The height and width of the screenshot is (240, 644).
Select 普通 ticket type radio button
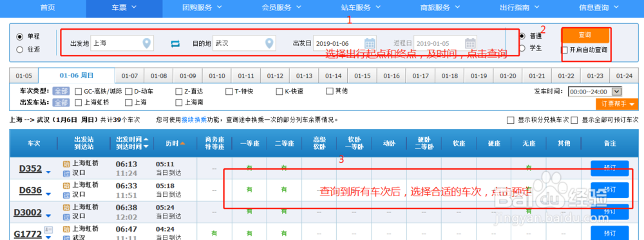(522, 36)
